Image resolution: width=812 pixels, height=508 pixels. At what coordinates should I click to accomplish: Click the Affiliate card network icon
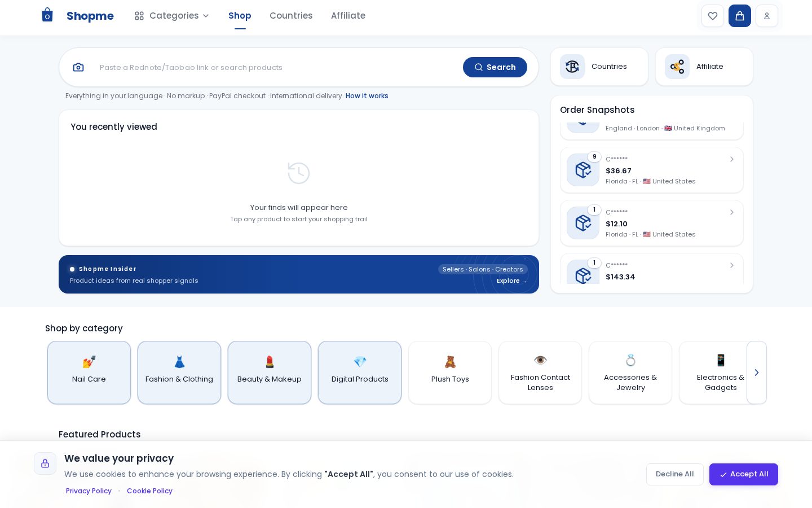(x=677, y=67)
